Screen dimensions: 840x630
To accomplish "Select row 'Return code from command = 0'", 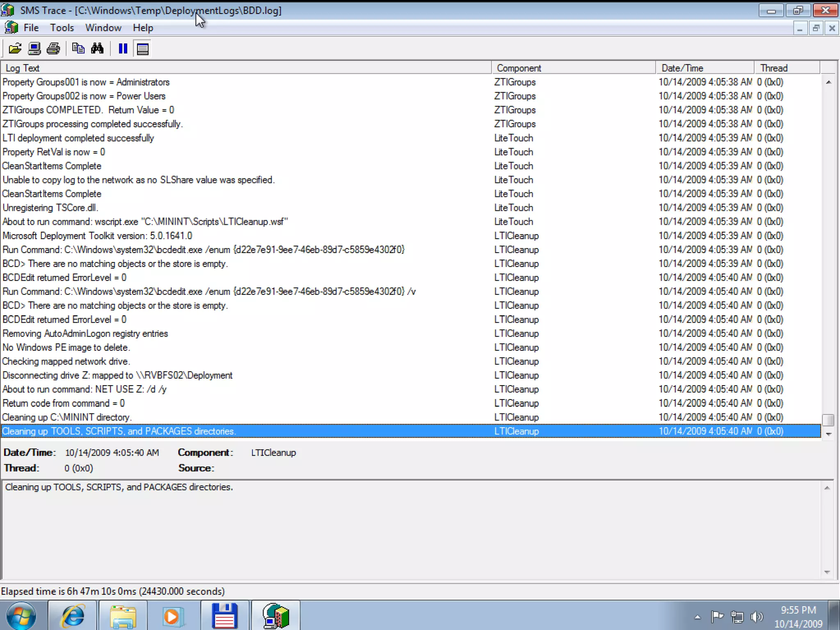I will (x=410, y=403).
